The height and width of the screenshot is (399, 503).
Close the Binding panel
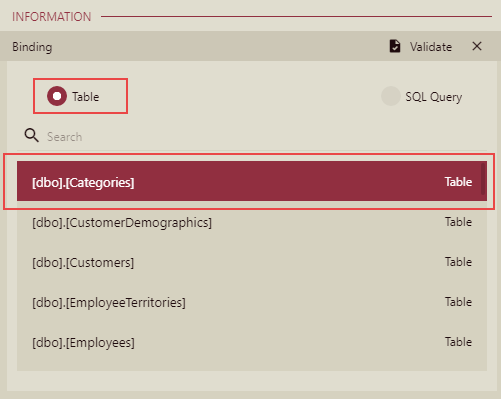pyautogui.click(x=477, y=46)
